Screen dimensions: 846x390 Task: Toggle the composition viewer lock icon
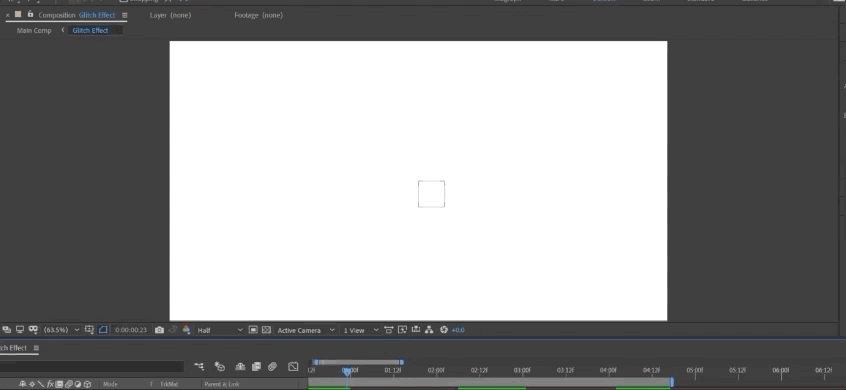click(x=30, y=15)
